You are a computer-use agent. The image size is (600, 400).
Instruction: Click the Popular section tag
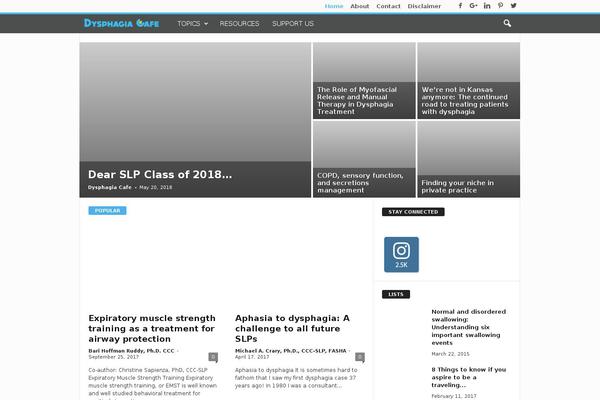[x=108, y=211]
